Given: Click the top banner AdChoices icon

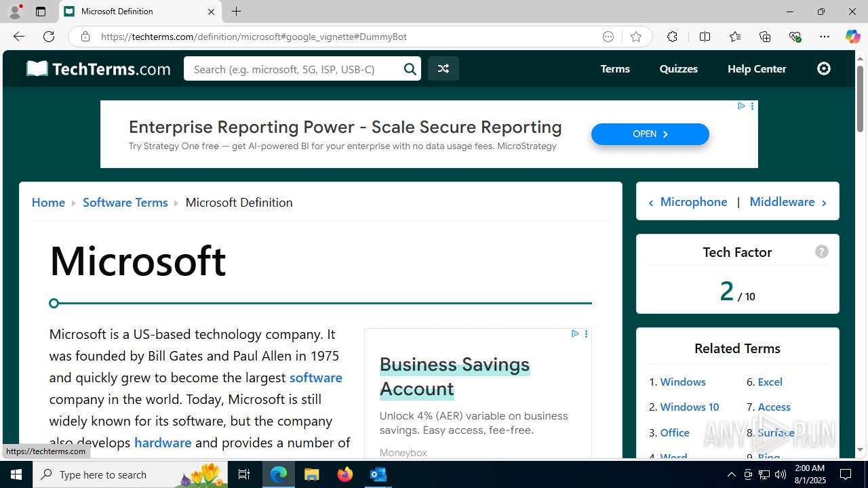Looking at the screenshot, I should click(x=741, y=106).
